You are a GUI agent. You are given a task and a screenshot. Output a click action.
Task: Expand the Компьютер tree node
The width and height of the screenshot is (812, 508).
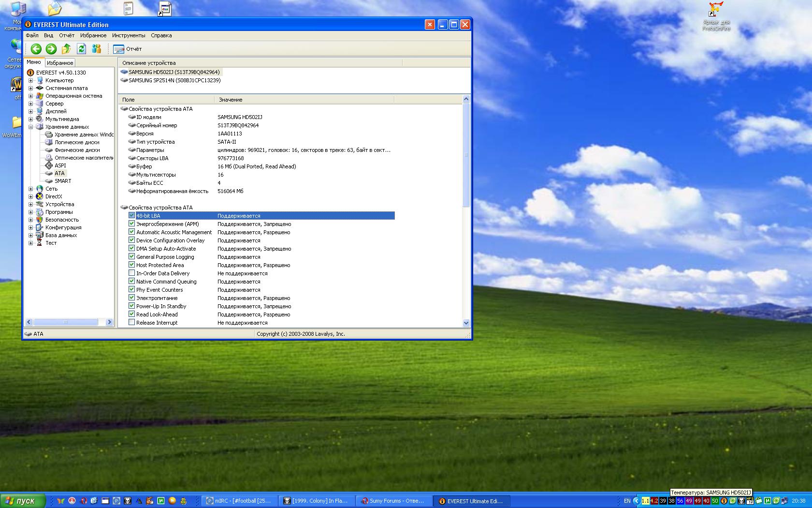pos(31,80)
